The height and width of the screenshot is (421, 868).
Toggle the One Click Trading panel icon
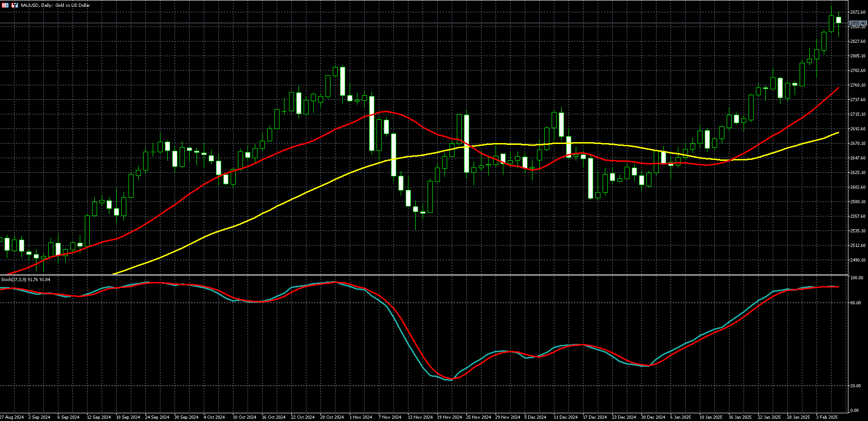pos(15,5)
